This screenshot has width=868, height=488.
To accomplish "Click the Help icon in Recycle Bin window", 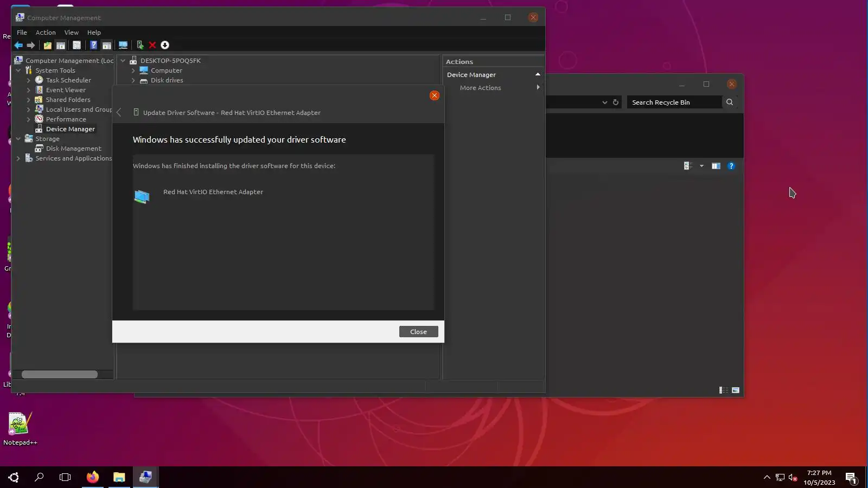I will pyautogui.click(x=731, y=166).
